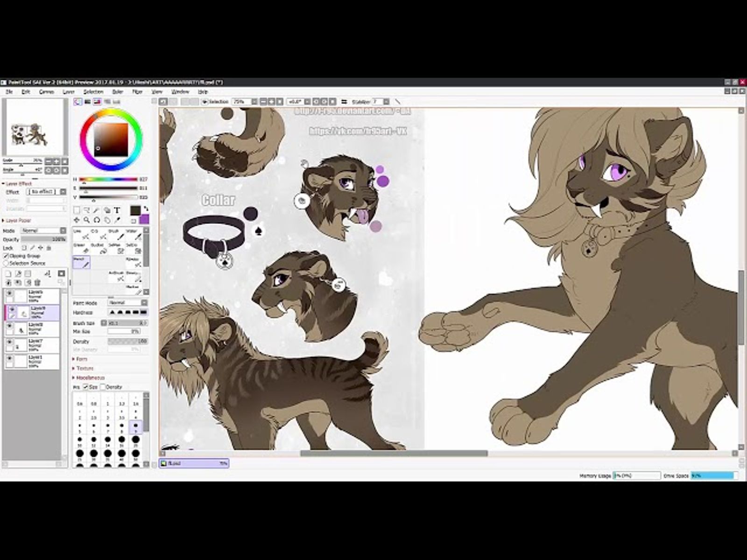
Task: Expand the Texture brush settings
Action: coord(83,369)
